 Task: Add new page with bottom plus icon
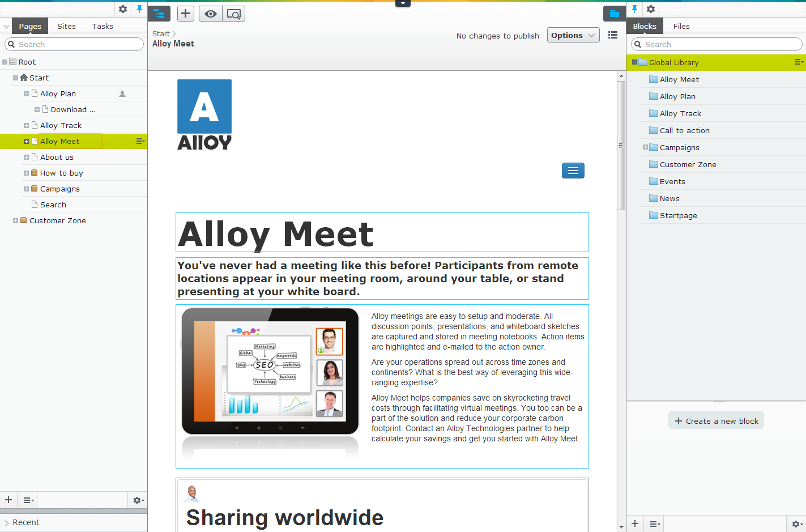pos(8,500)
